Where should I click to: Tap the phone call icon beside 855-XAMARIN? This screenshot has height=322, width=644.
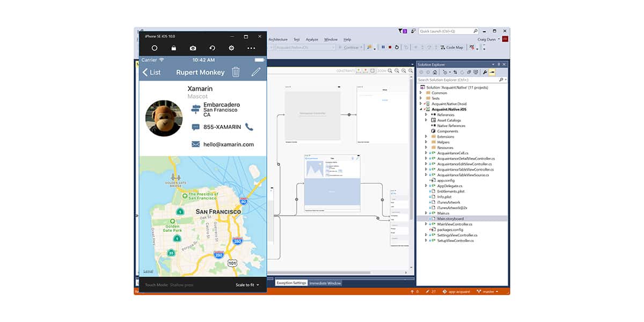[x=250, y=127]
